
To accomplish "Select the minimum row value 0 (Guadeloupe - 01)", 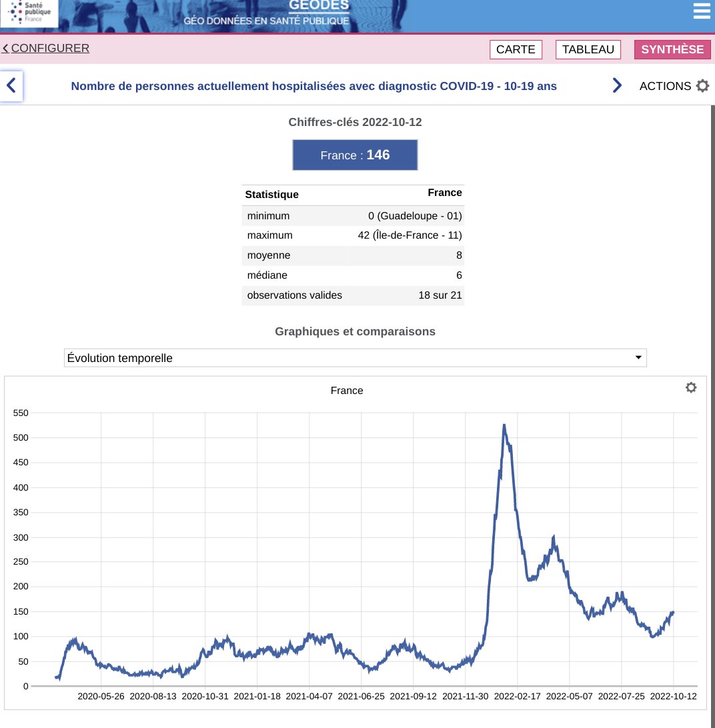I will (x=415, y=216).
